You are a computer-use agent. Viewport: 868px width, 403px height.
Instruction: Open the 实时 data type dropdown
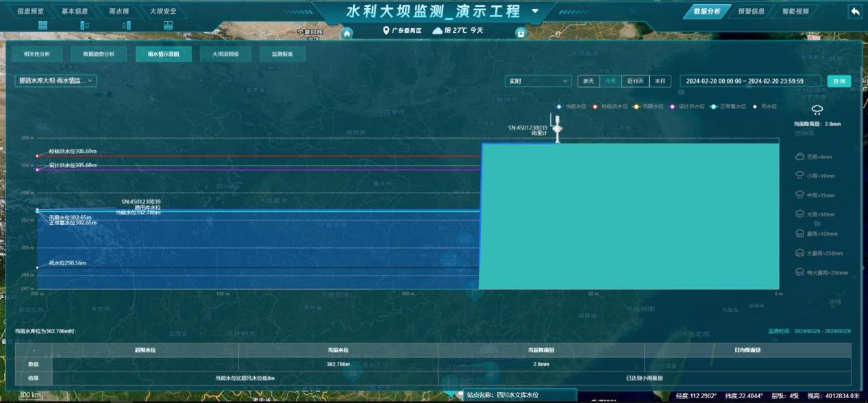(x=538, y=81)
